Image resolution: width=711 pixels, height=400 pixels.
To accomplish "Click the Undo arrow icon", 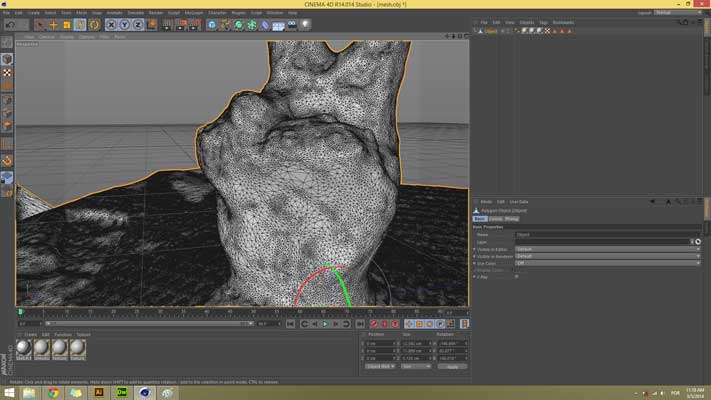I will coord(10,24).
